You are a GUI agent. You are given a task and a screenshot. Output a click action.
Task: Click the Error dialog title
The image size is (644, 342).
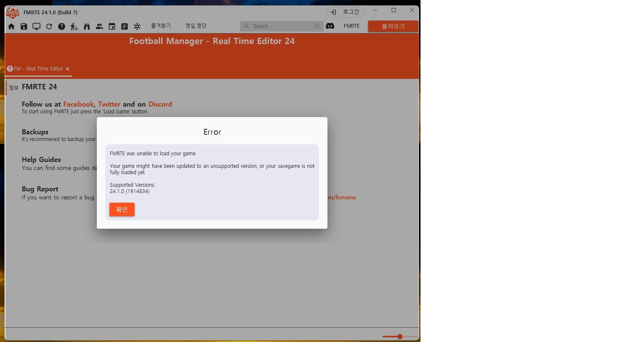point(212,132)
